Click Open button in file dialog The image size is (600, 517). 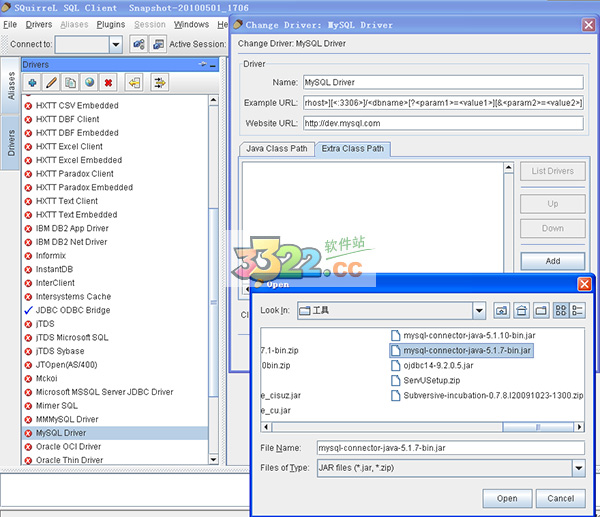point(507,498)
